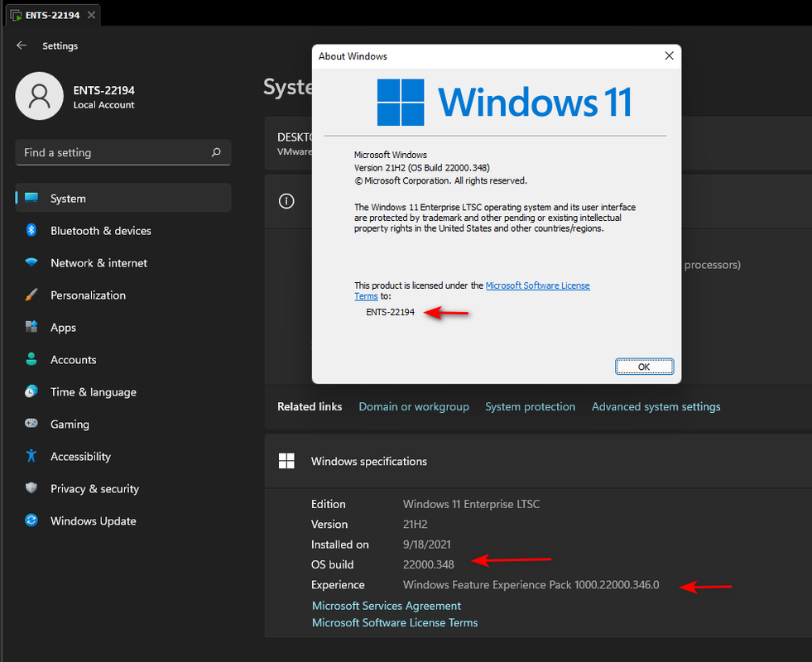Open Windows Update settings
This screenshot has height=662, width=812.
point(123,520)
